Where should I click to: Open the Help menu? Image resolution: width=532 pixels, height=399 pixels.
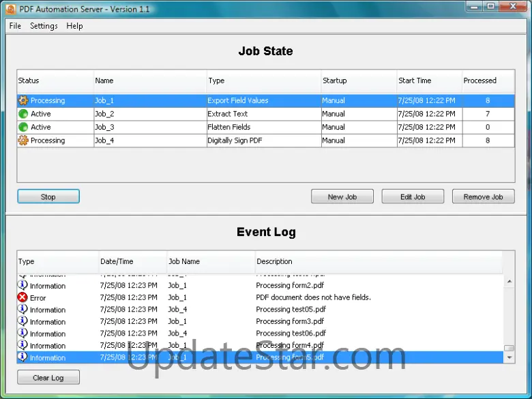74,26
